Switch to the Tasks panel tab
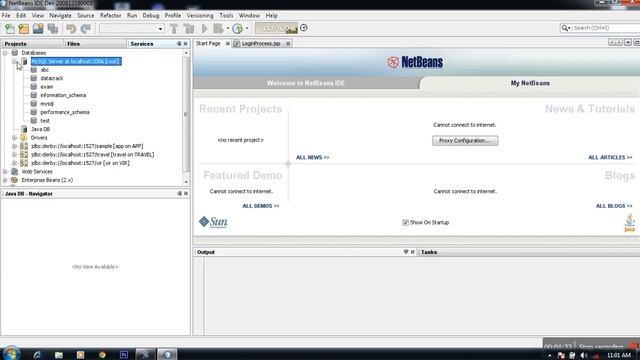The image size is (640, 360). 429,252
